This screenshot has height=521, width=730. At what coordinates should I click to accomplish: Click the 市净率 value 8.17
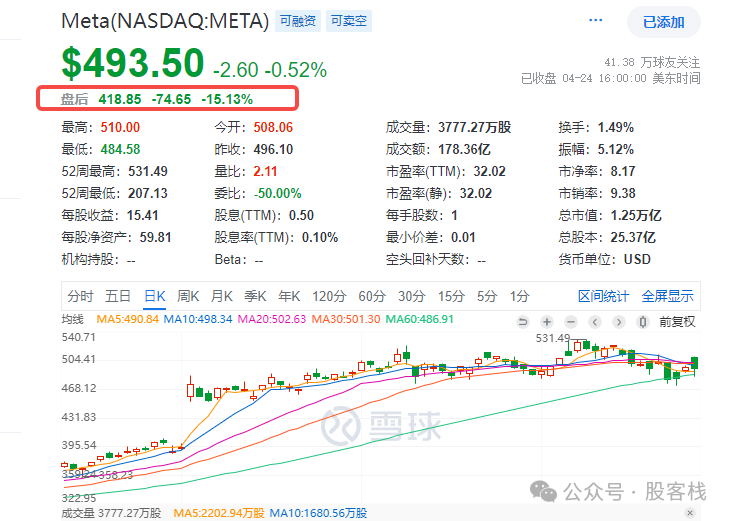point(623,171)
